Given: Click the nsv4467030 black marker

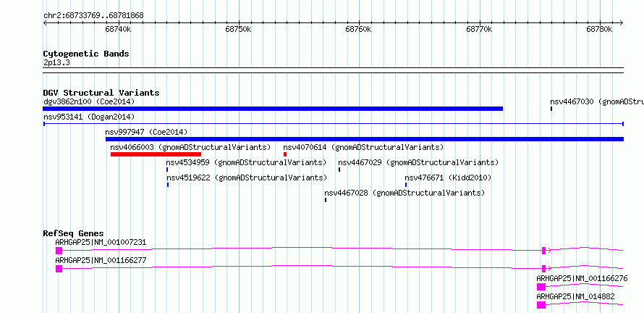Looking at the screenshot, I should 551,109.
